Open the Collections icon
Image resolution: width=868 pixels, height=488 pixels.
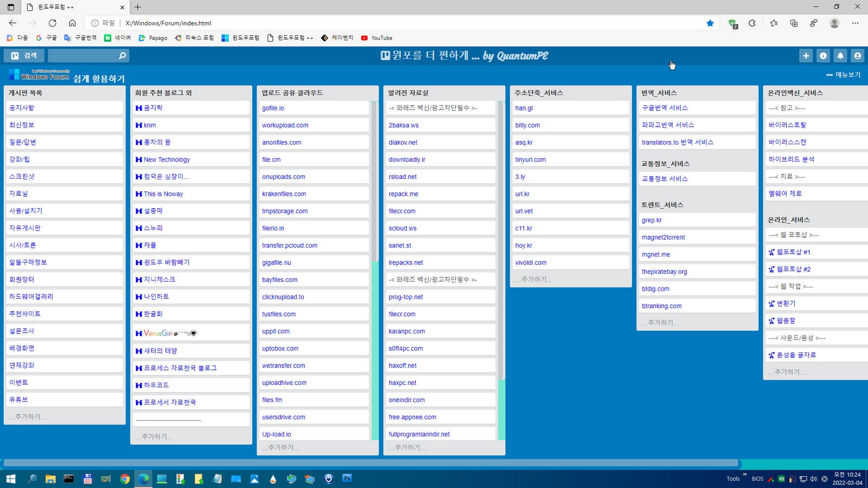pyautogui.click(x=794, y=23)
